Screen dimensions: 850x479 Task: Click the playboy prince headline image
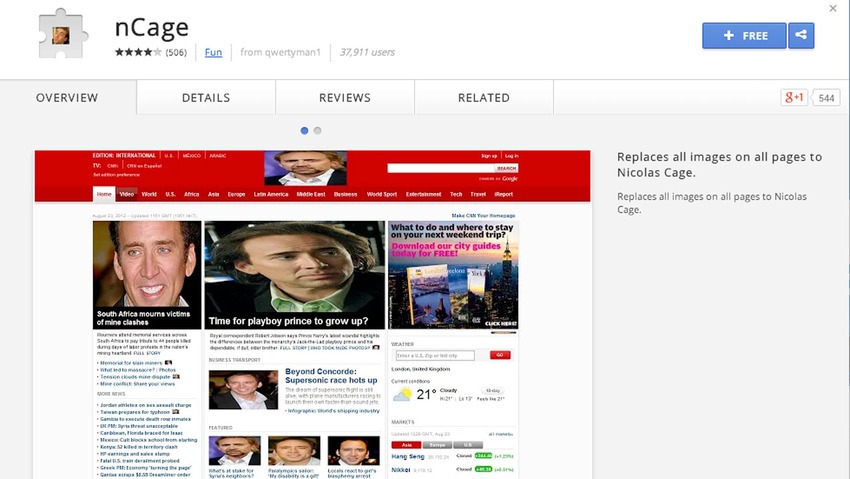(294, 275)
